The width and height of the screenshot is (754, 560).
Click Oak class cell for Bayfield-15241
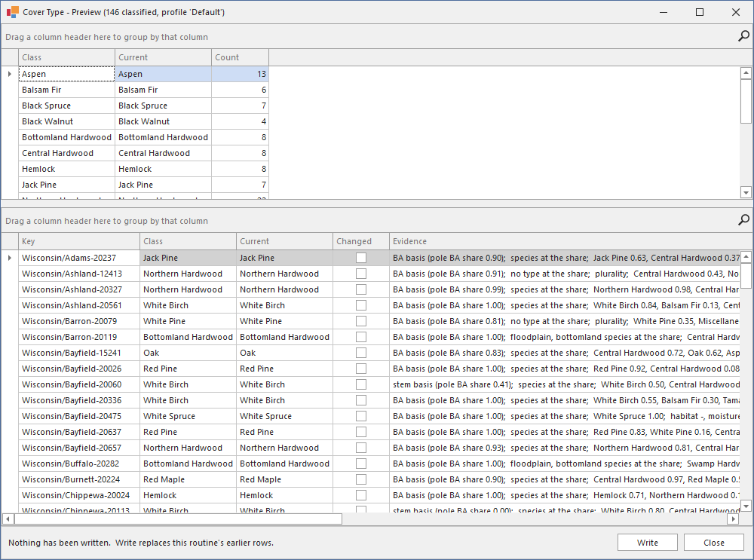click(x=188, y=353)
